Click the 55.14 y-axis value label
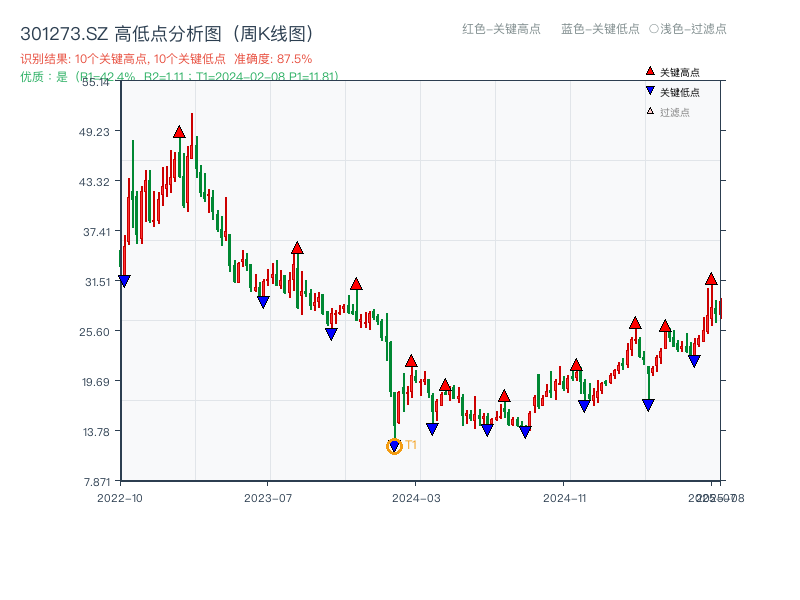 point(96,84)
